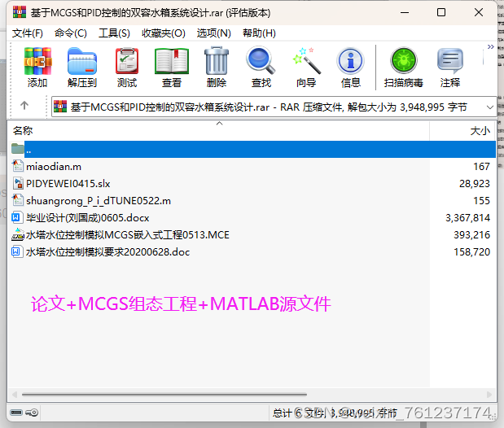
Task: Select the parent folder '..' row
Action: coord(252,150)
